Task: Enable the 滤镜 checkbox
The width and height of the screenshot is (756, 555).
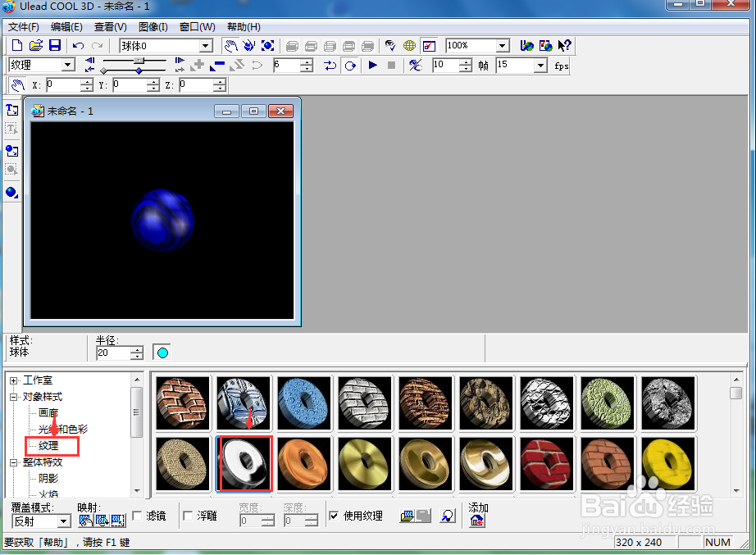Action: 137,516
